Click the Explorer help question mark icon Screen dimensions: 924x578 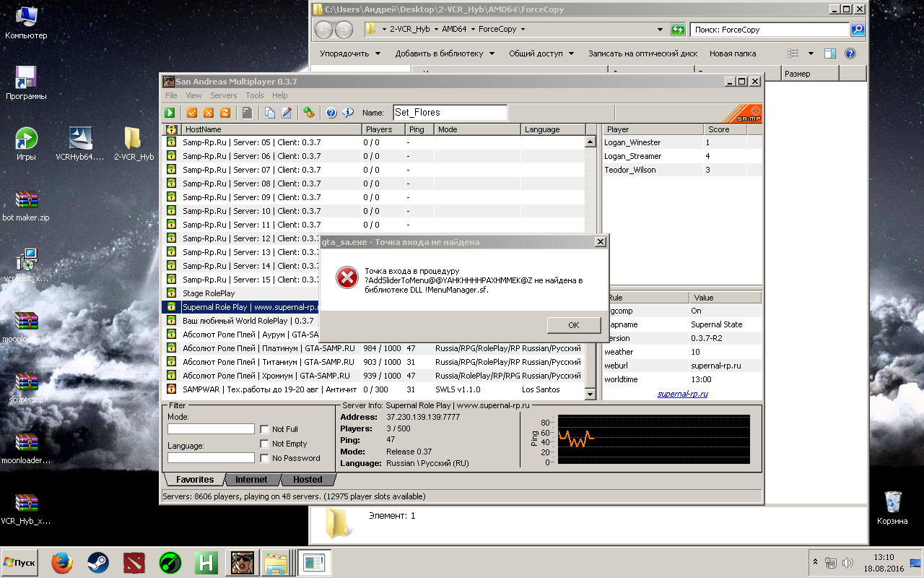[x=850, y=53]
